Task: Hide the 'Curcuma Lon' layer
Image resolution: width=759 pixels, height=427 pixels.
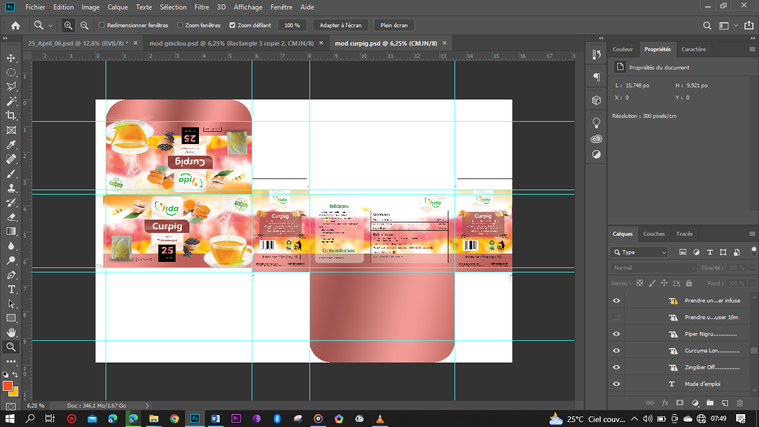Action: 616,351
